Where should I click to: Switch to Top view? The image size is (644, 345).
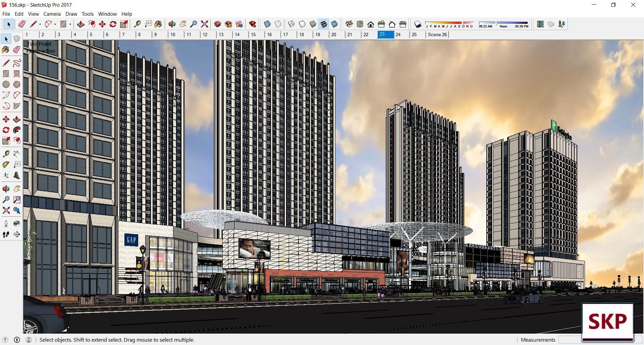(360, 24)
